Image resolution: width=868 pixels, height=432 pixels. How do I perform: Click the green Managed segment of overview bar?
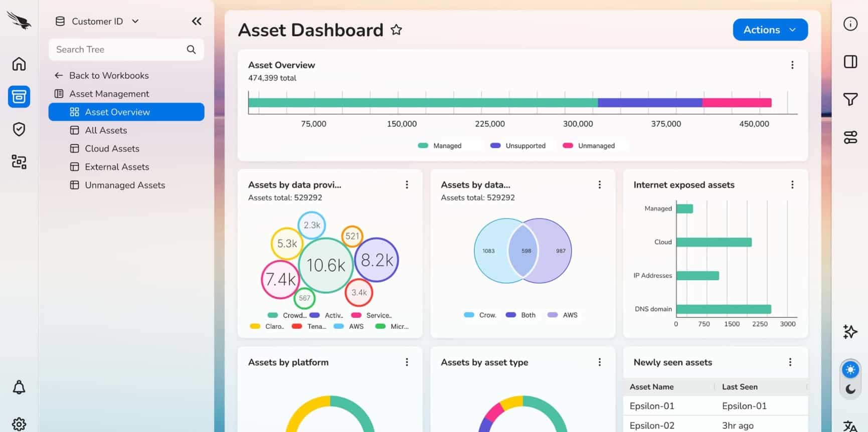click(423, 103)
